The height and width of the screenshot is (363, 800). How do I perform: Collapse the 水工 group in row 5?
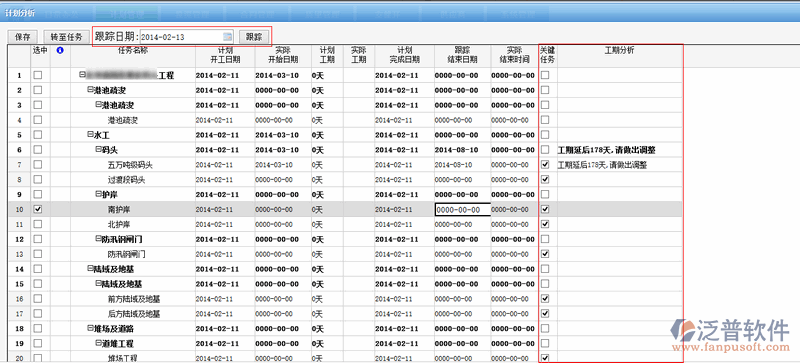(x=90, y=135)
